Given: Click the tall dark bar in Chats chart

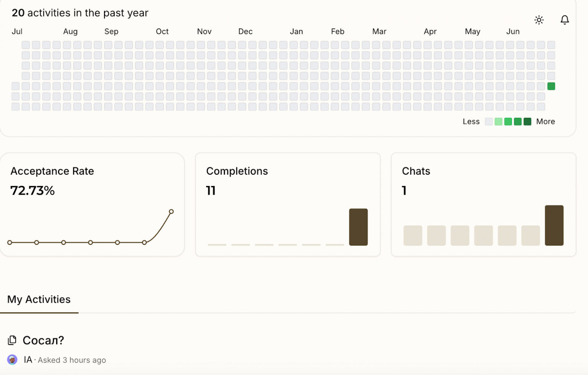Looking at the screenshot, I should coord(554,225).
